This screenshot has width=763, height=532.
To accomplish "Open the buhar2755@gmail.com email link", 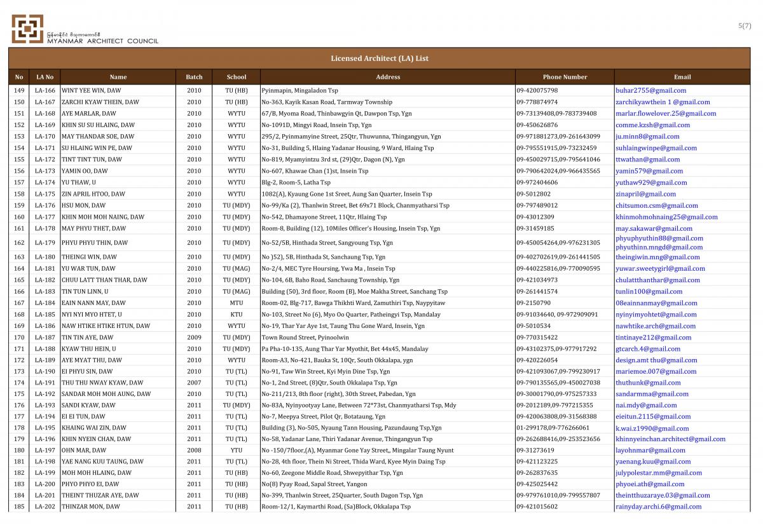I will (650, 90).
